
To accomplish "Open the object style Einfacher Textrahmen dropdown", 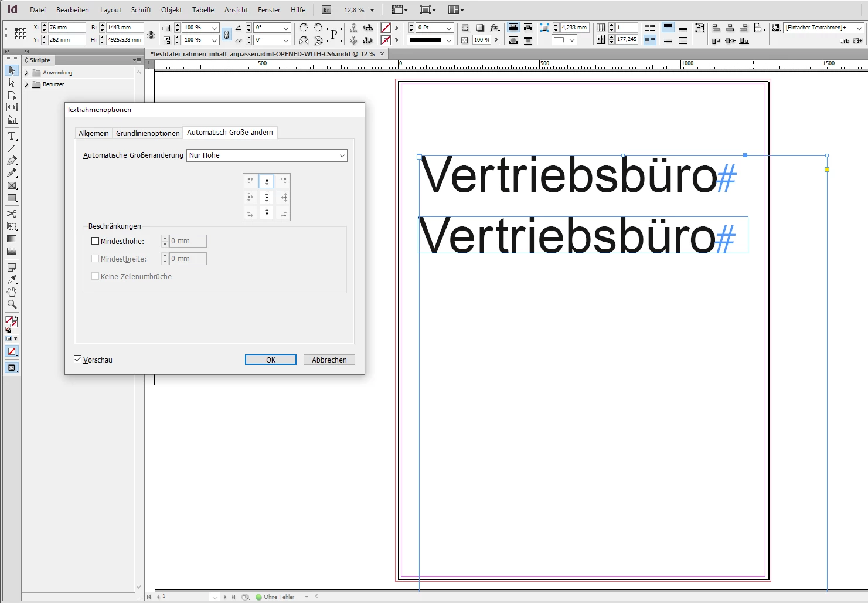I will point(859,28).
